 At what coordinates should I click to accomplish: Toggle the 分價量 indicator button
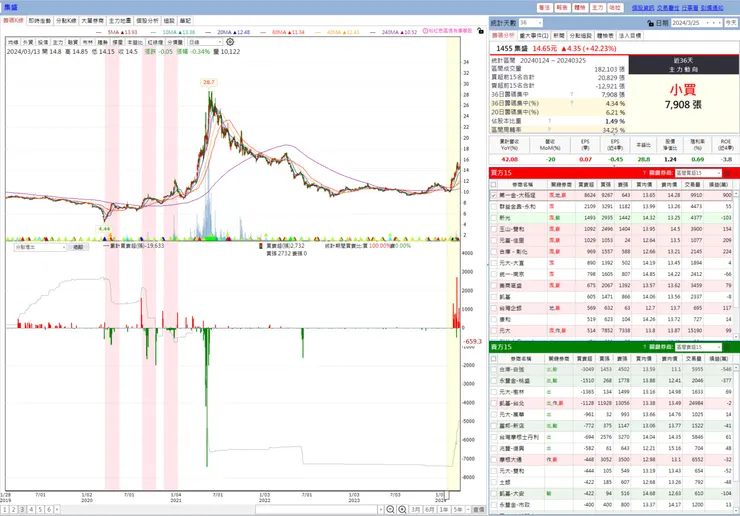tap(175, 42)
